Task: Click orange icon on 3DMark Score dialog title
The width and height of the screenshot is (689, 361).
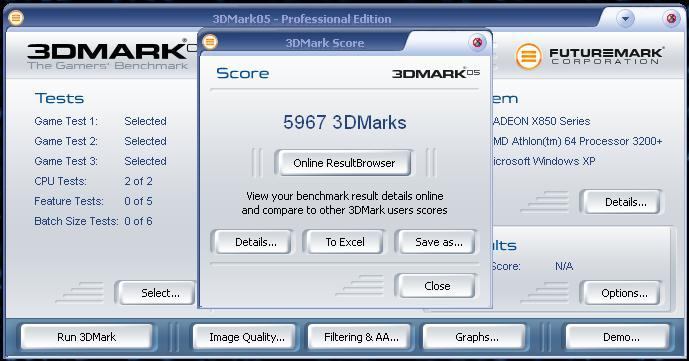Action: [x=210, y=42]
